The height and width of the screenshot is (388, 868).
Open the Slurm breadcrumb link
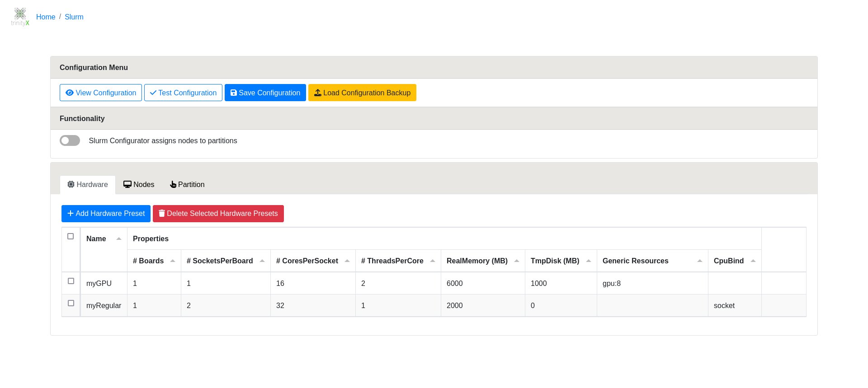coord(74,17)
